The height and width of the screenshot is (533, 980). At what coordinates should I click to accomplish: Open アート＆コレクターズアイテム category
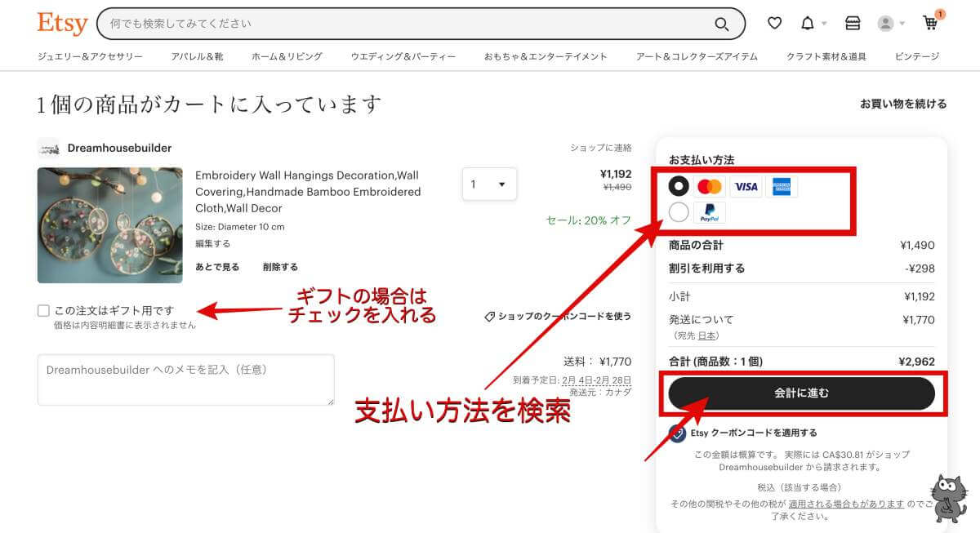pos(697,56)
